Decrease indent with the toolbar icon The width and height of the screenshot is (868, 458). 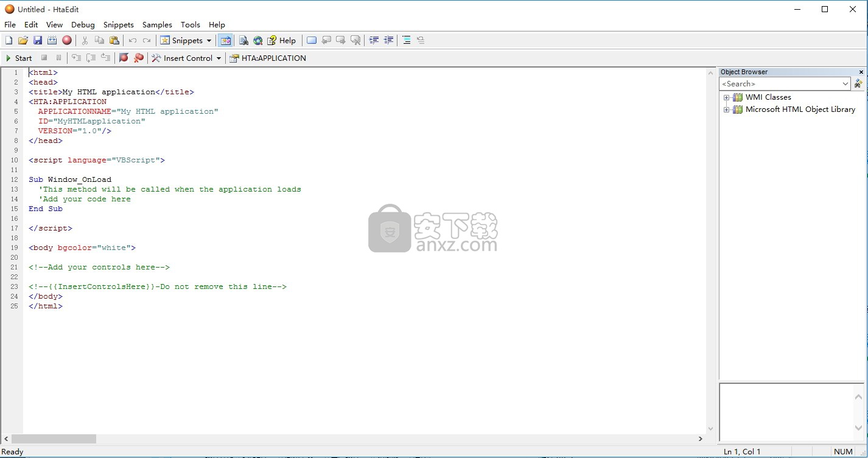tap(388, 41)
